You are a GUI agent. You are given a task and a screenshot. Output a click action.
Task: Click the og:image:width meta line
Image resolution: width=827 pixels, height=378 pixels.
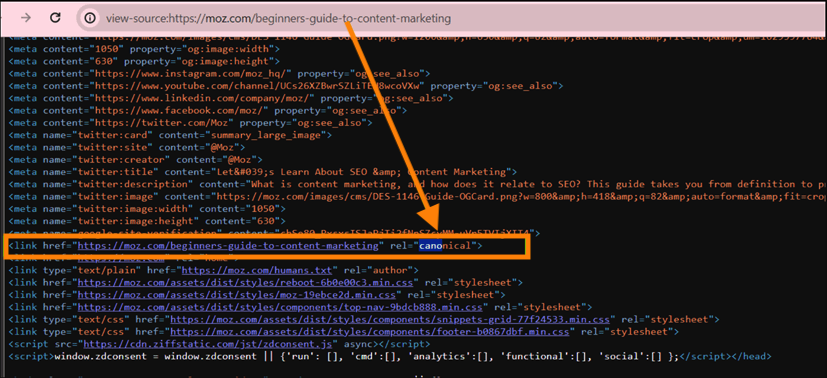pos(144,49)
